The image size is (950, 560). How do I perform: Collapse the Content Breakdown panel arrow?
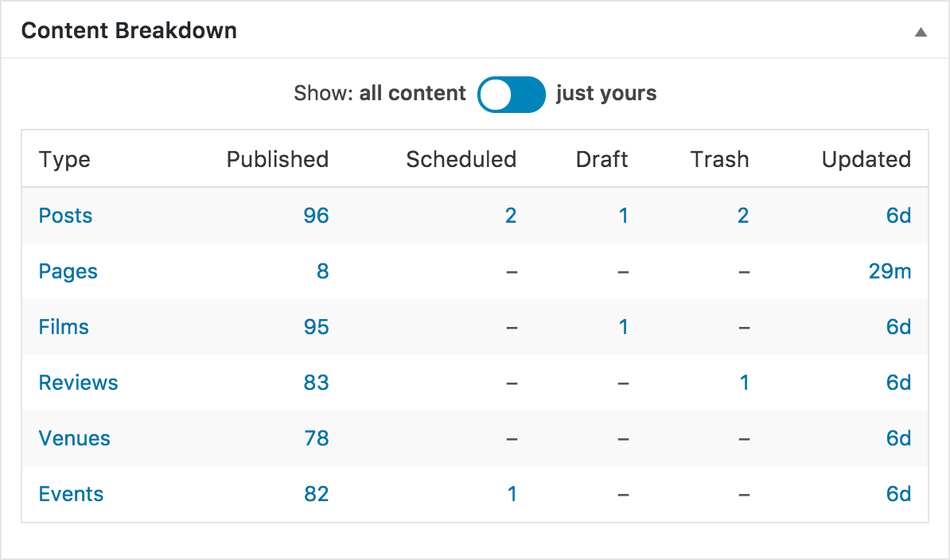tap(921, 33)
